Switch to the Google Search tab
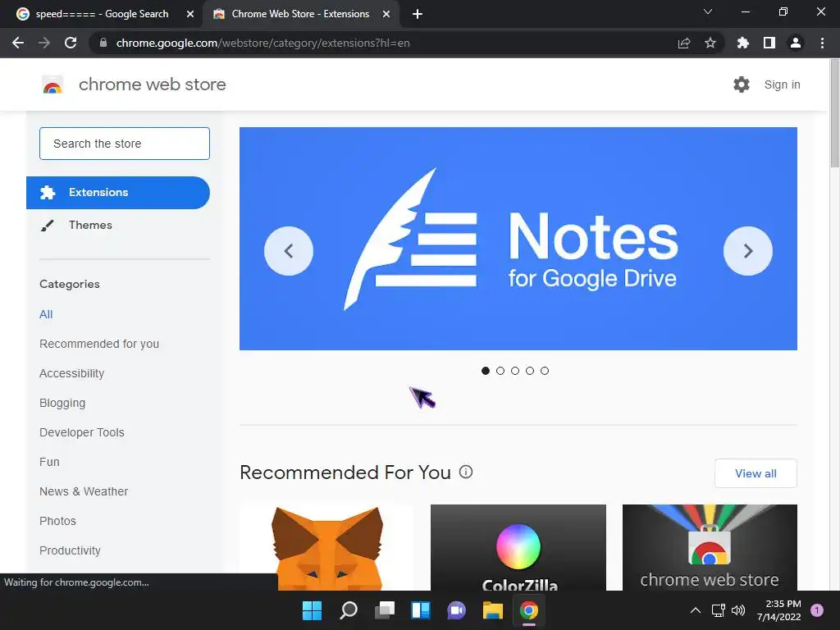The image size is (840, 630). [102, 14]
